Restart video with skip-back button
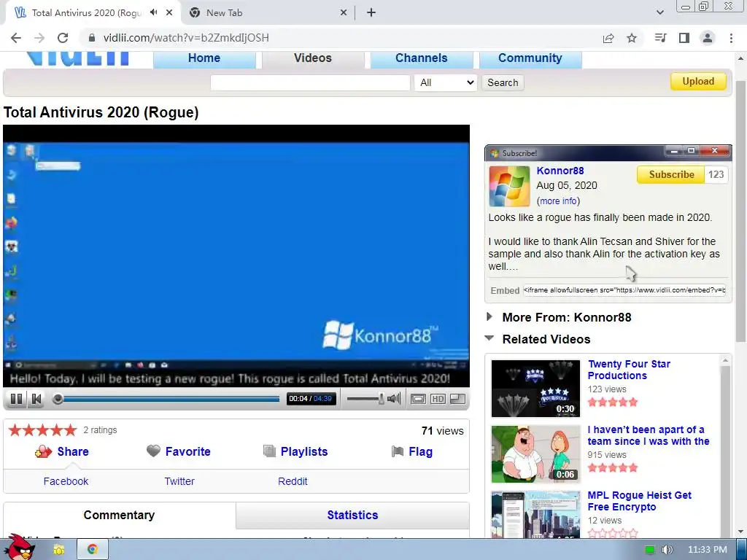The height and width of the screenshot is (560, 747). point(36,399)
